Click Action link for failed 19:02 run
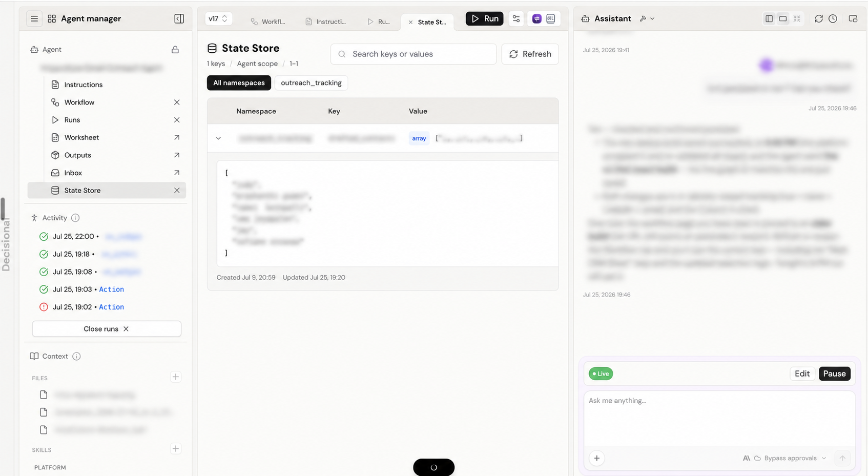Screen dimensions: 868x476 [x=111, y=307]
